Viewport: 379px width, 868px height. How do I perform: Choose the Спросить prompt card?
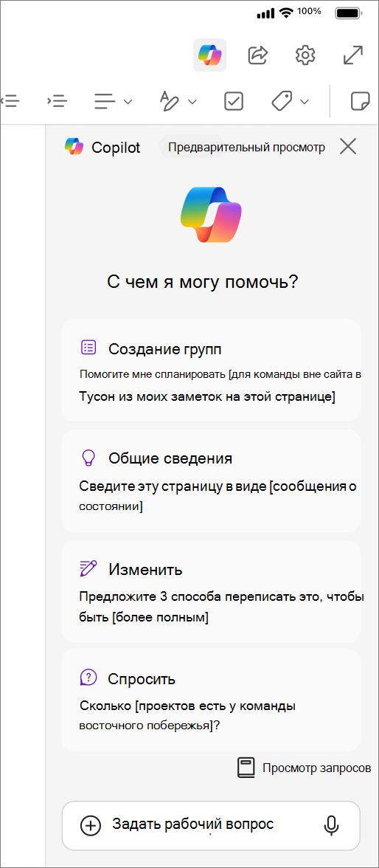click(x=211, y=701)
